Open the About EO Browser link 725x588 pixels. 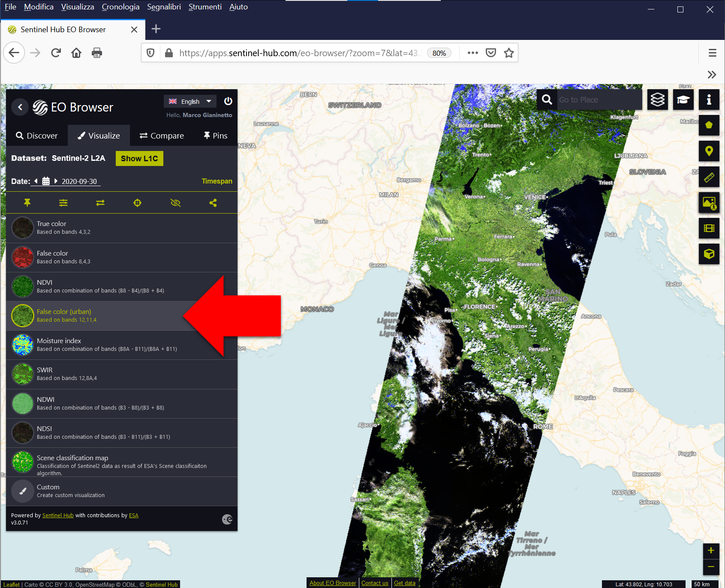333,583
